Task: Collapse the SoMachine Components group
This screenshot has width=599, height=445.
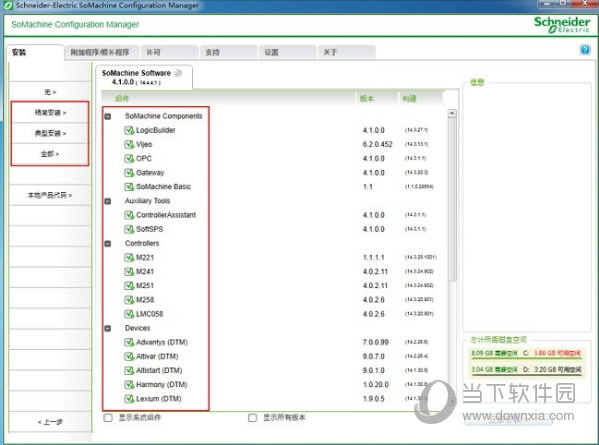Action: (x=108, y=116)
